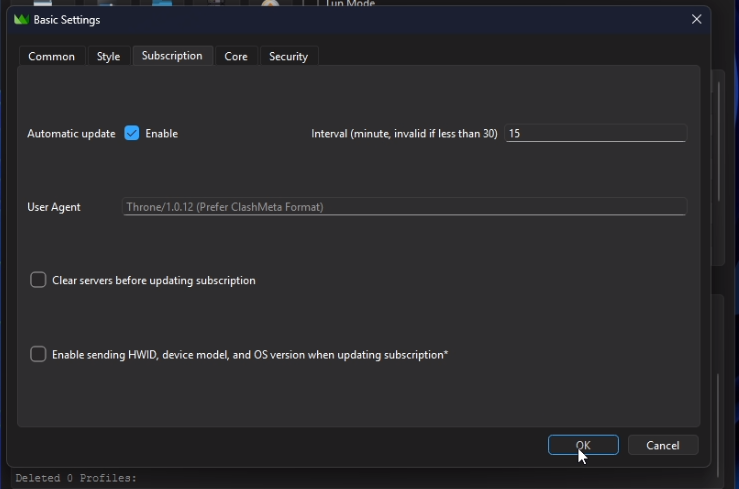The height and width of the screenshot is (489, 739).
Task: Open the Security settings tab
Action: pos(288,57)
